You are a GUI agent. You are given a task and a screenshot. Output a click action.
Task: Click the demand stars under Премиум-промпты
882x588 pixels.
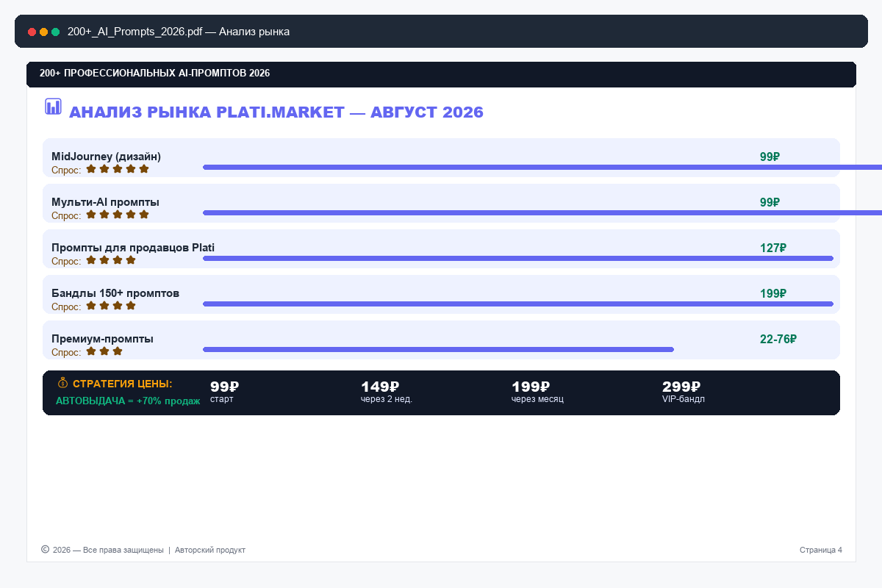(x=104, y=351)
